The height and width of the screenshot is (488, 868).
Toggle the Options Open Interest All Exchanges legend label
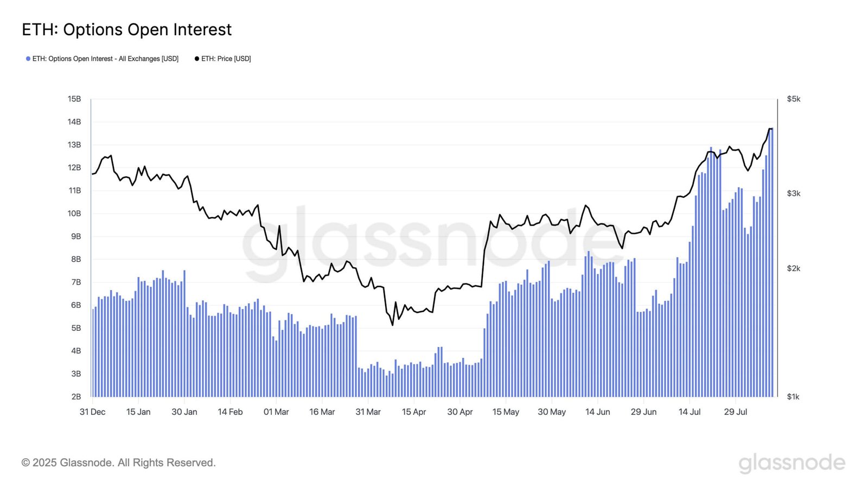(x=105, y=59)
